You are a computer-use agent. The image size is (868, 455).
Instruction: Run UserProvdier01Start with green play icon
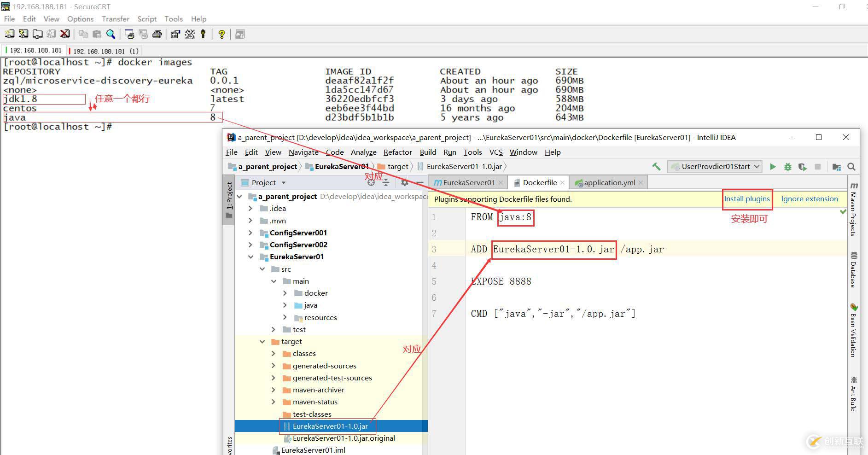pyautogui.click(x=773, y=167)
